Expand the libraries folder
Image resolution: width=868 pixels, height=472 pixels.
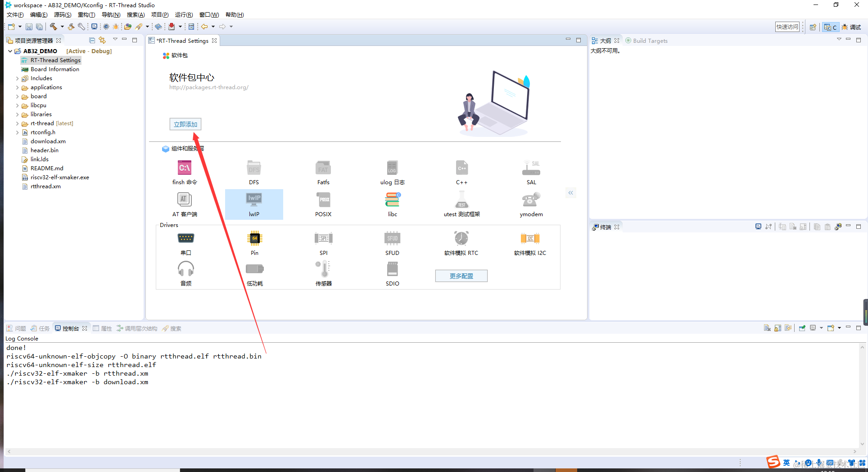(18, 114)
